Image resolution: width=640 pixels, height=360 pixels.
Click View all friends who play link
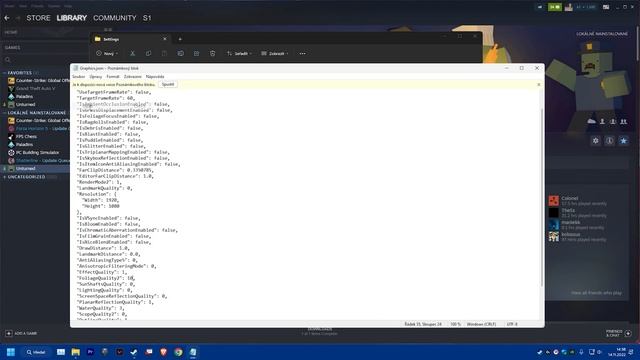pos(596,293)
